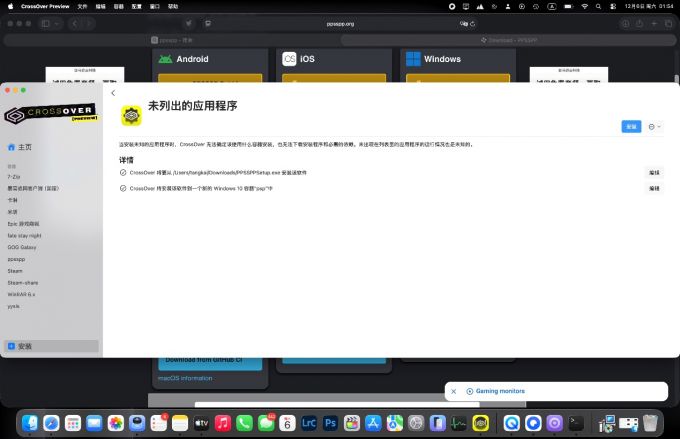This screenshot has height=439, width=680.
Task: Reload the ppsspp.org page in Safari
Action: [x=473, y=24]
